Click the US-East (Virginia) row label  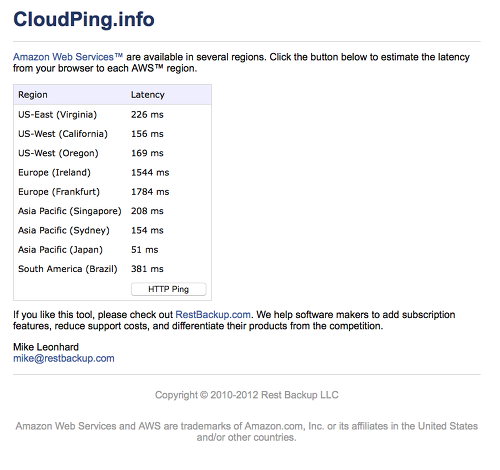click(57, 115)
